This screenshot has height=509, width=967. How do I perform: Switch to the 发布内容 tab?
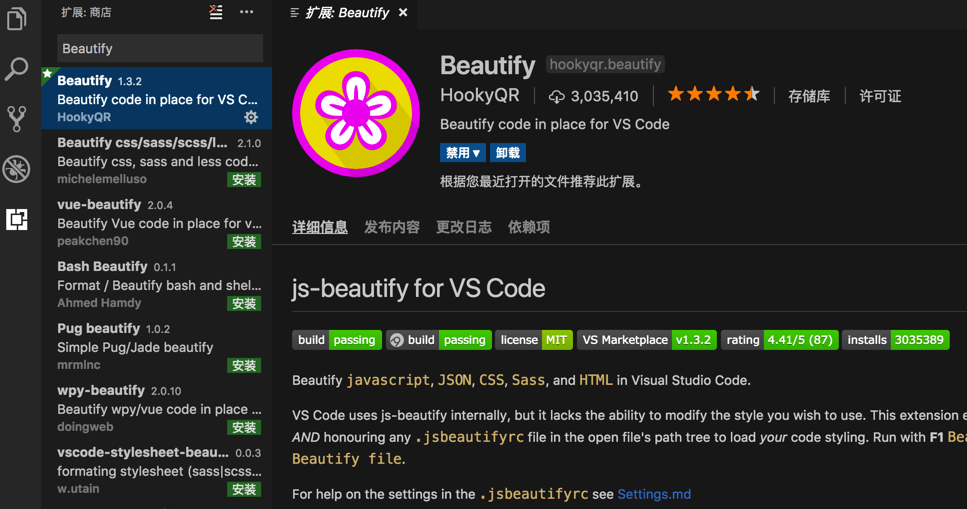coord(392,227)
